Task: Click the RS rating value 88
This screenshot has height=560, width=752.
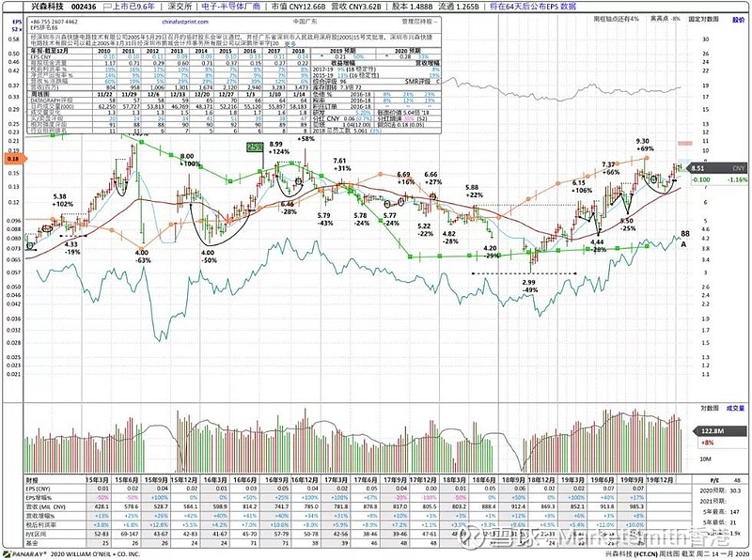Action: coord(685,234)
